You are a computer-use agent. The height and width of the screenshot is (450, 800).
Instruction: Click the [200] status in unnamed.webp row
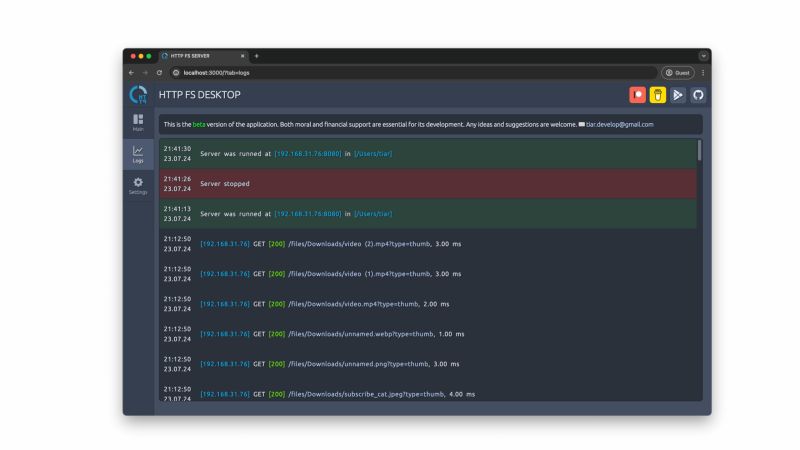point(277,334)
